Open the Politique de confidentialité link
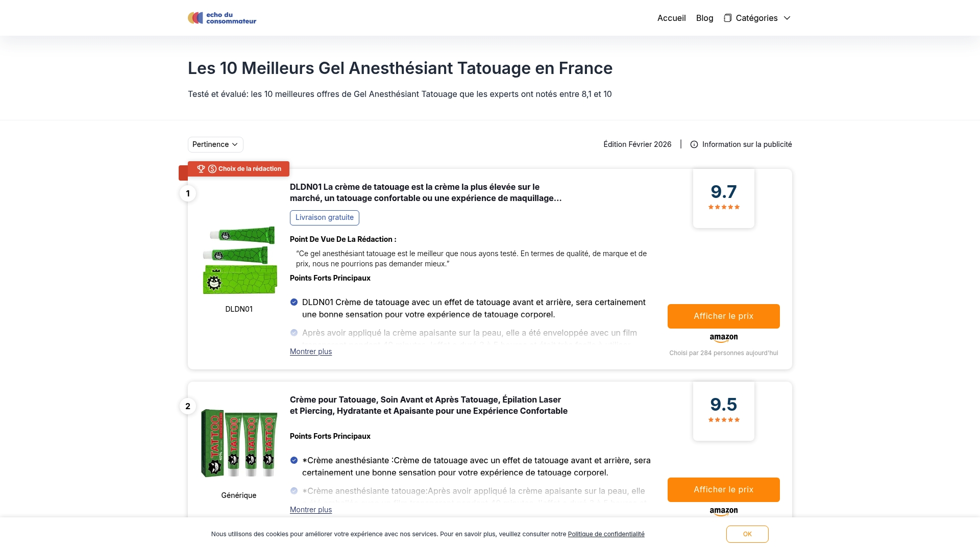Screen dimensions: 980x551 (x=606, y=534)
